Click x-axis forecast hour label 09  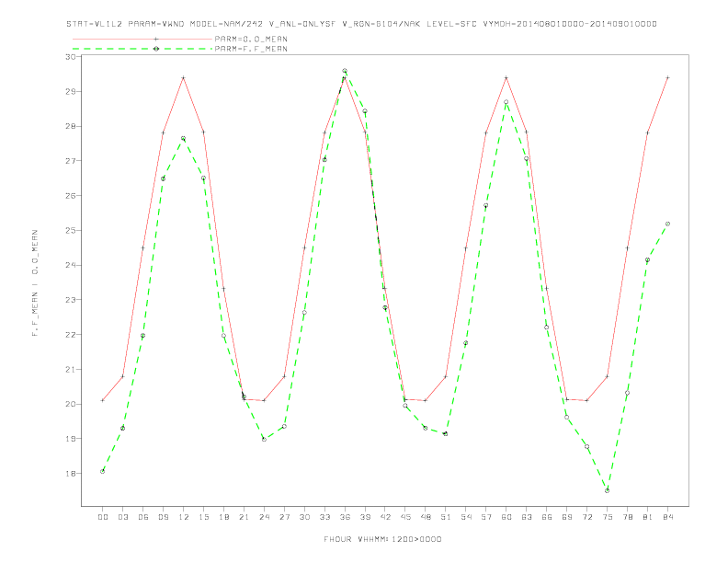(163, 517)
